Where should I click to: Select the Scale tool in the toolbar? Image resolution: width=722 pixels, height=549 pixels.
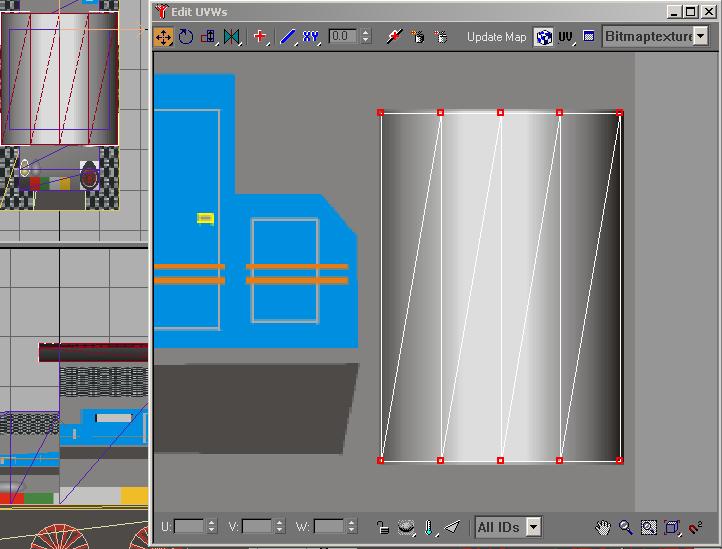209,37
